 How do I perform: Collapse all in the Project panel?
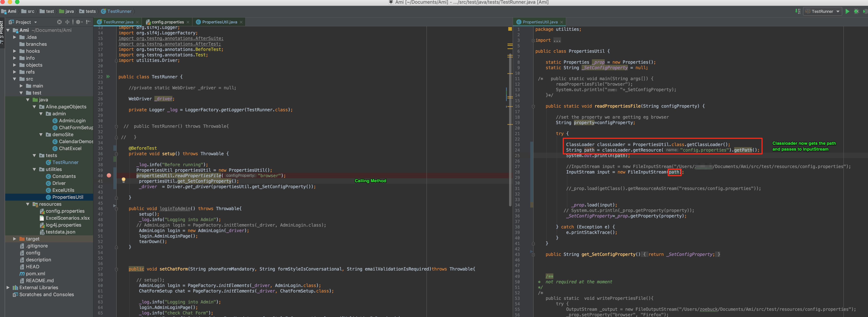67,22
